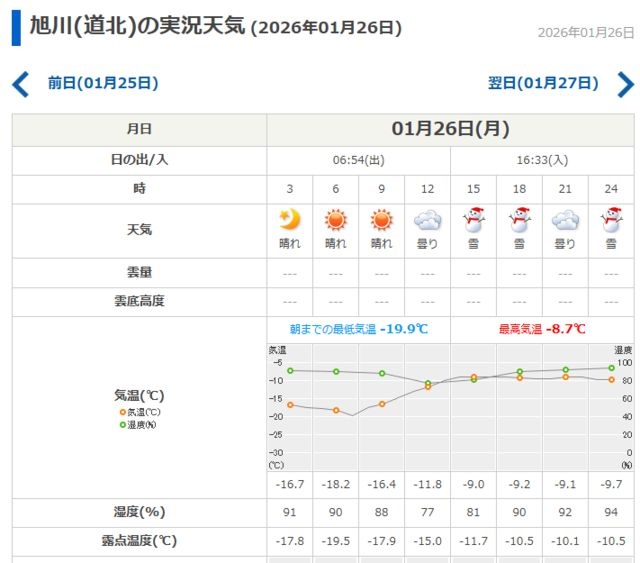Click the 朝までの最低気温 -19.9℃ label

click(x=358, y=329)
